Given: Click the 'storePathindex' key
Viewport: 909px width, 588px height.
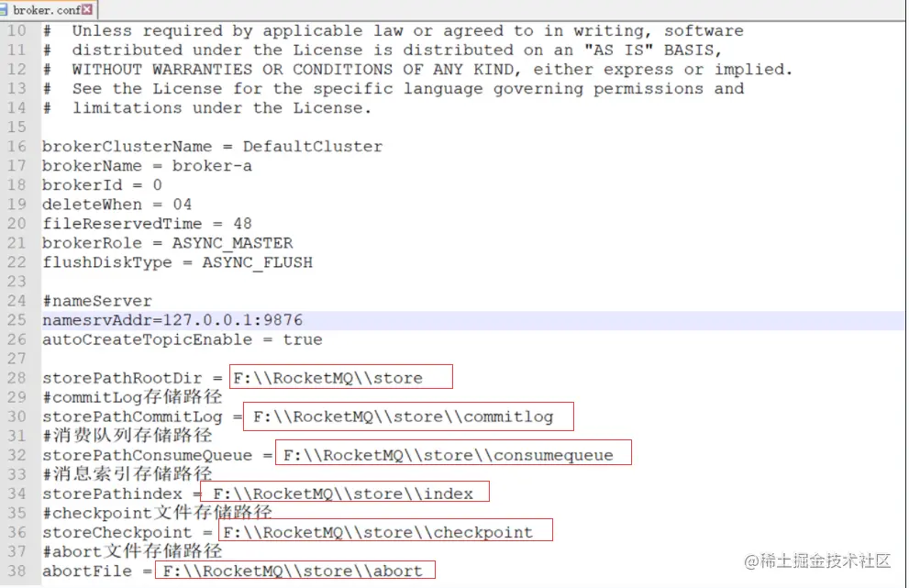Looking at the screenshot, I should point(113,494).
